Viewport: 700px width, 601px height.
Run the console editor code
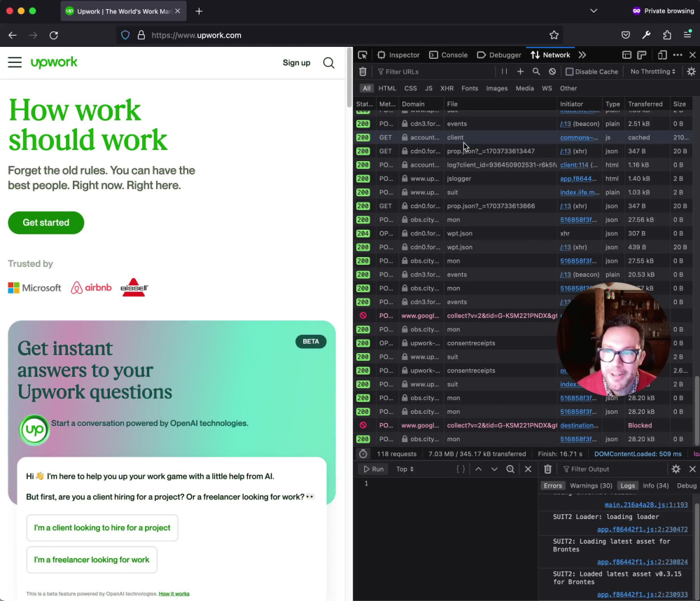374,469
